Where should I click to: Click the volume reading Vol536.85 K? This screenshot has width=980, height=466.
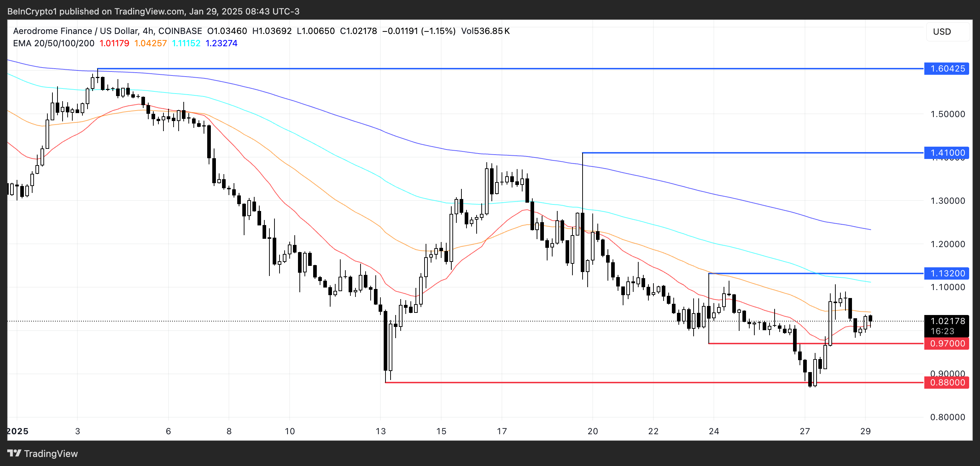[485, 31]
